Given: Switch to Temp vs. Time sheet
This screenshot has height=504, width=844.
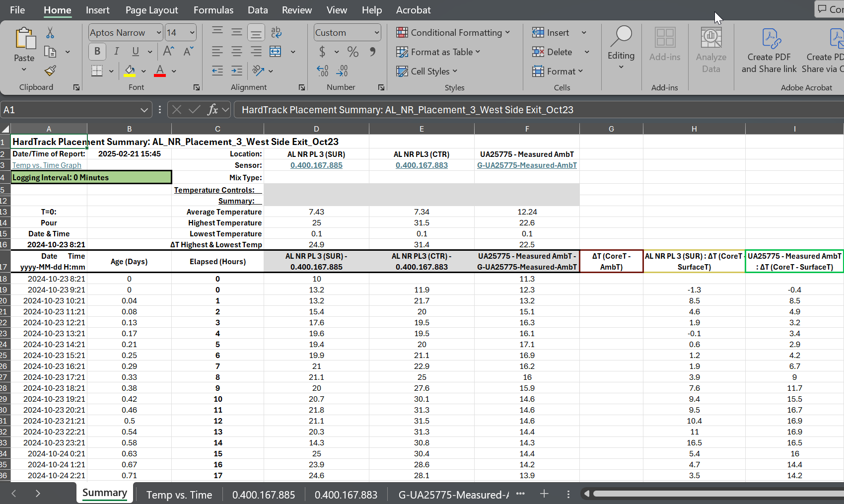Looking at the screenshot, I should coord(179,495).
